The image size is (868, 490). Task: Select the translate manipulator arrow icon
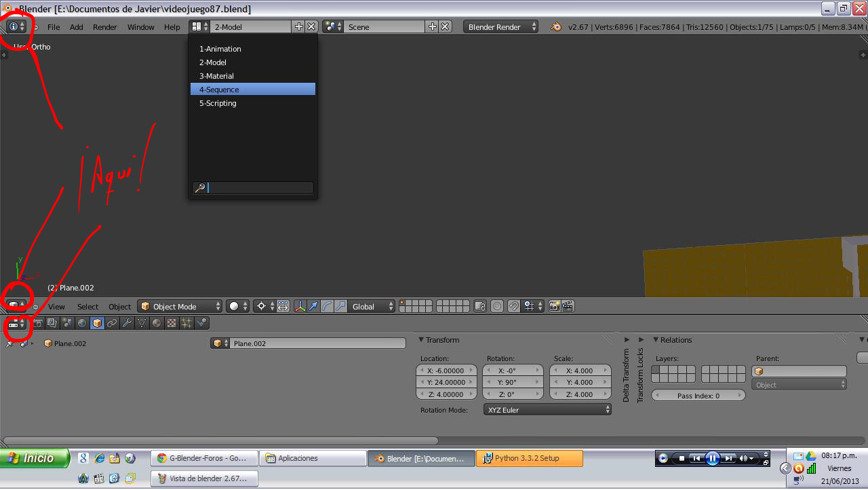[313, 306]
